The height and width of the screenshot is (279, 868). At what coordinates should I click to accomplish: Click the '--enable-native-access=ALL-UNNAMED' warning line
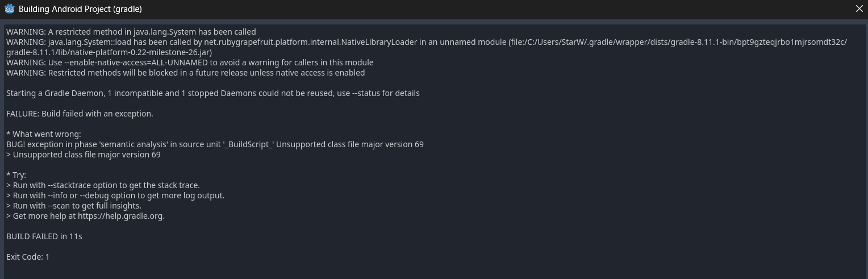tap(190, 63)
